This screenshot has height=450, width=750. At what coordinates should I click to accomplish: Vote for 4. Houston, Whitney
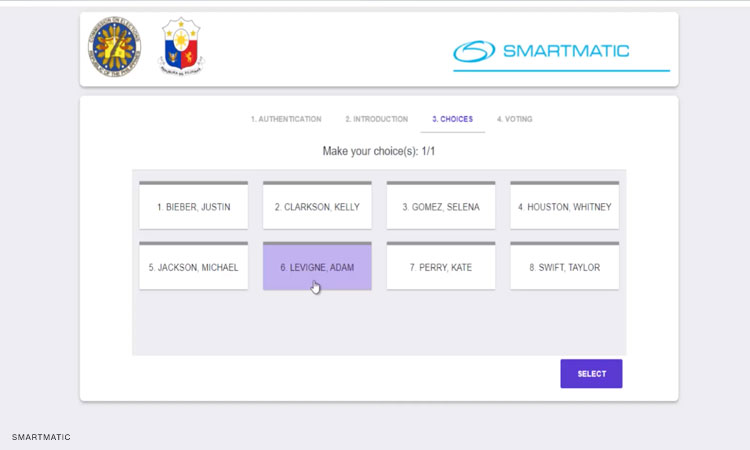click(x=564, y=207)
